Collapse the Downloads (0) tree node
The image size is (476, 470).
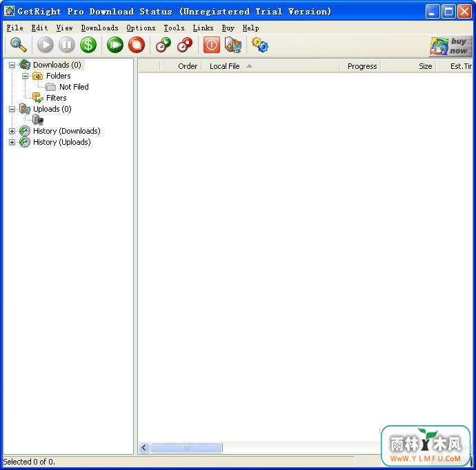coord(12,65)
